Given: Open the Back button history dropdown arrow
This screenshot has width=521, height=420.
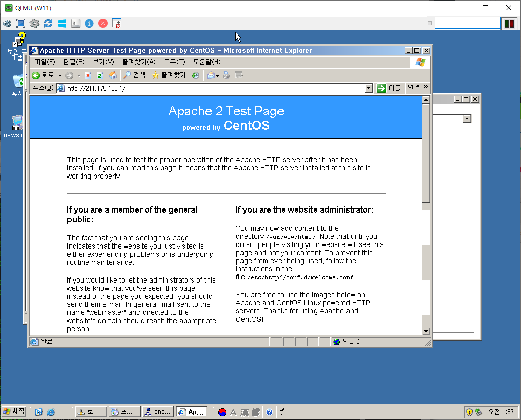Looking at the screenshot, I should point(60,76).
